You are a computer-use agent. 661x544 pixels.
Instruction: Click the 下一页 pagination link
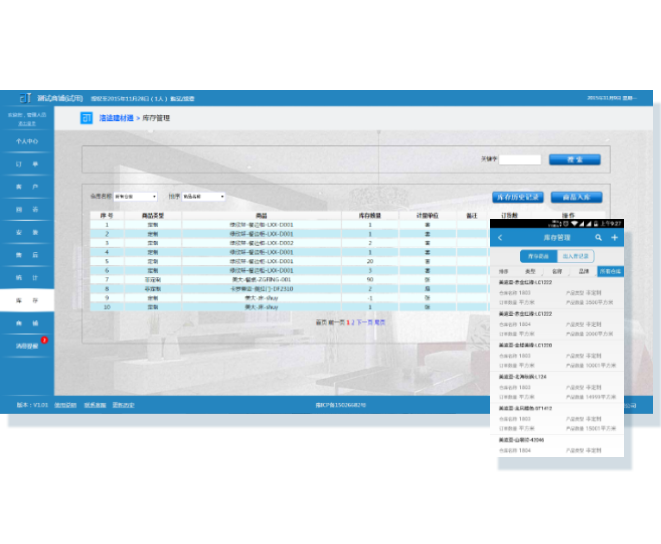365,322
